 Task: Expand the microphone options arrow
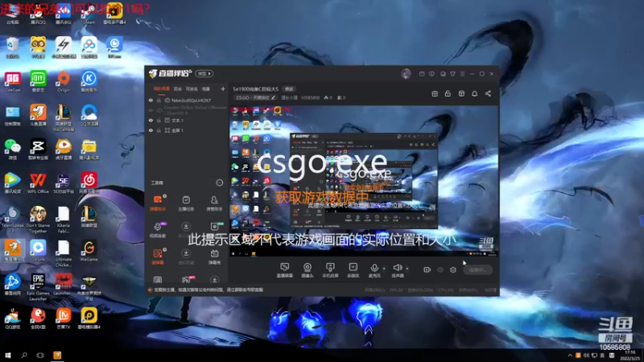click(x=384, y=269)
